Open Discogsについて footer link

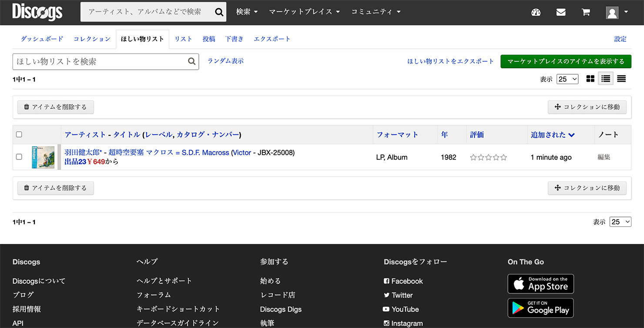(39, 281)
